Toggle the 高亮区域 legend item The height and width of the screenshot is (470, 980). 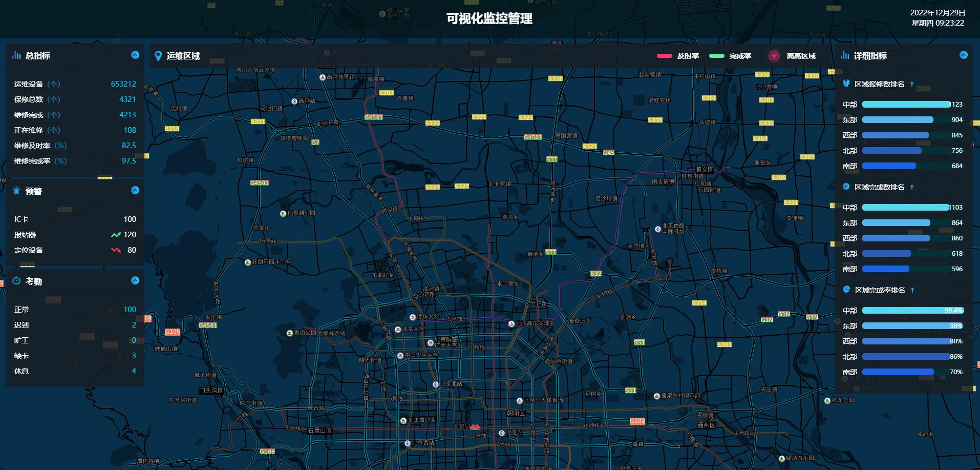pos(792,56)
